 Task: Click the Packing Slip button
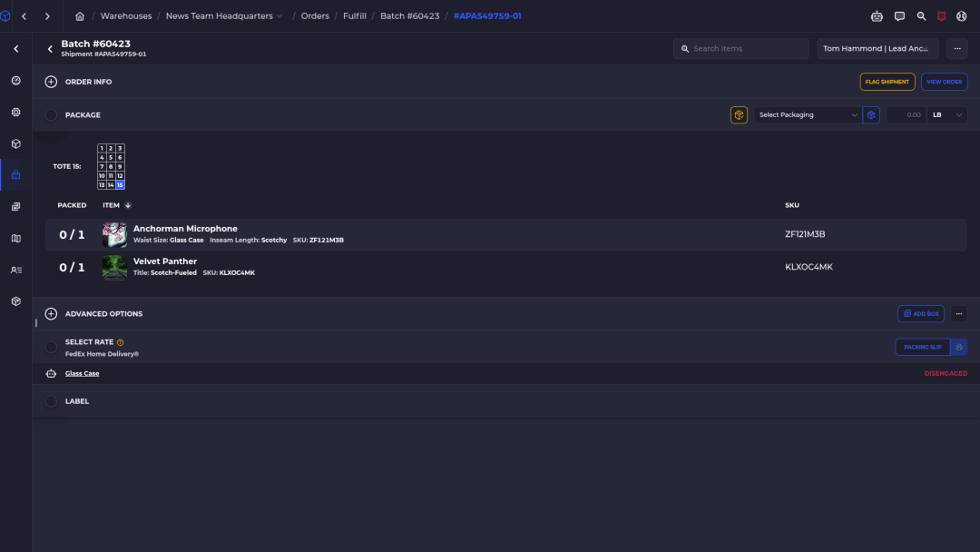point(923,347)
